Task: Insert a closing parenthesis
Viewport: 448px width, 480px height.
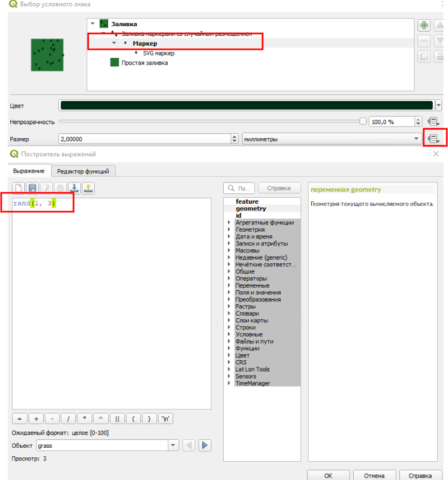Action: (149, 419)
